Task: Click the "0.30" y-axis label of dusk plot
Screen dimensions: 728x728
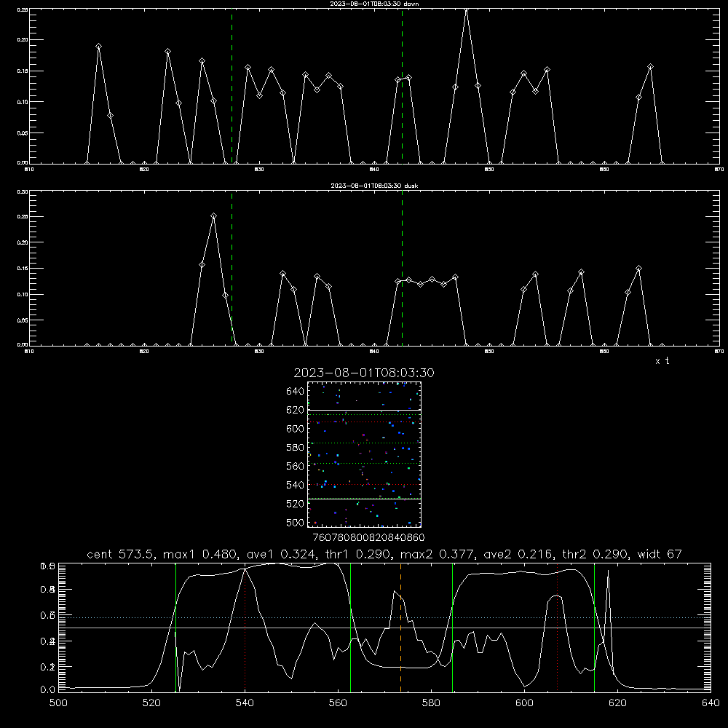Action: 23,191
